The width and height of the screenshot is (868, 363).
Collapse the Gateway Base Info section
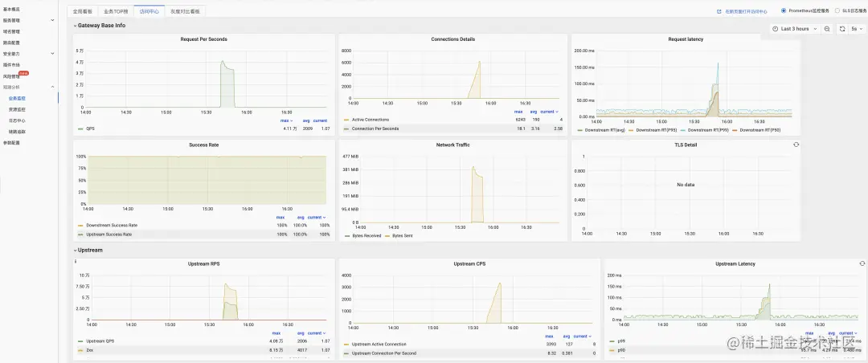(x=100, y=26)
